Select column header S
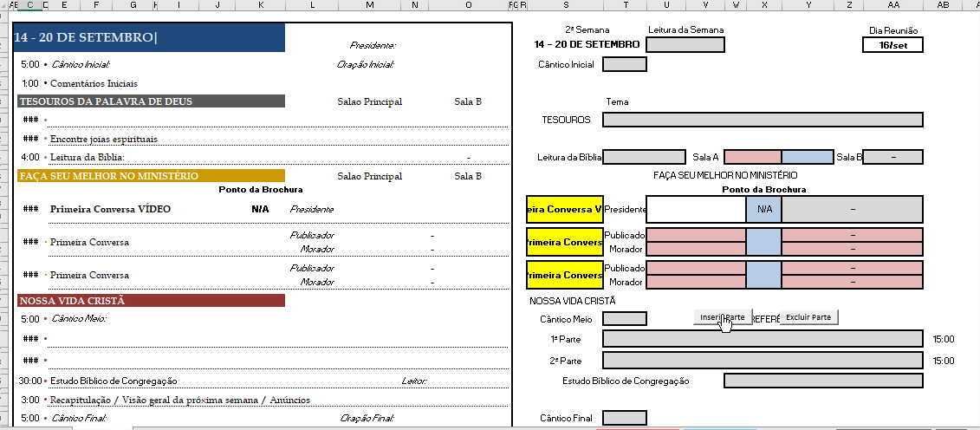Image resolution: width=980 pixels, height=430 pixels. click(x=566, y=5)
